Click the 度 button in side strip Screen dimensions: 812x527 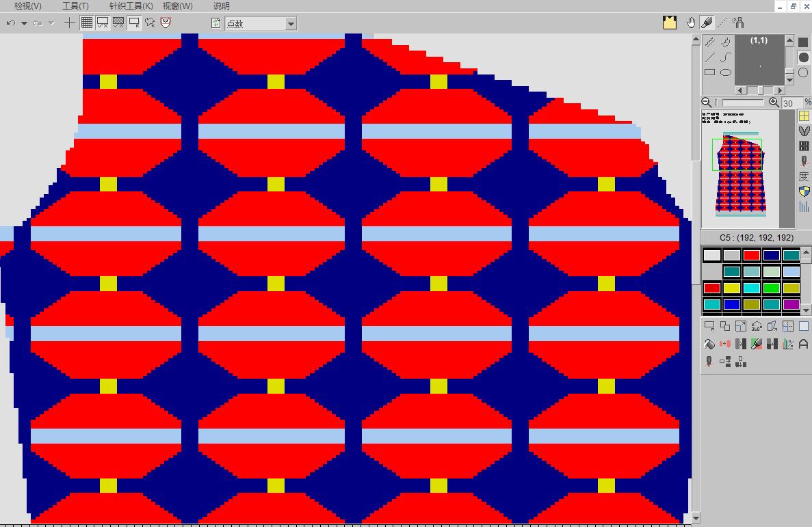point(804,176)
